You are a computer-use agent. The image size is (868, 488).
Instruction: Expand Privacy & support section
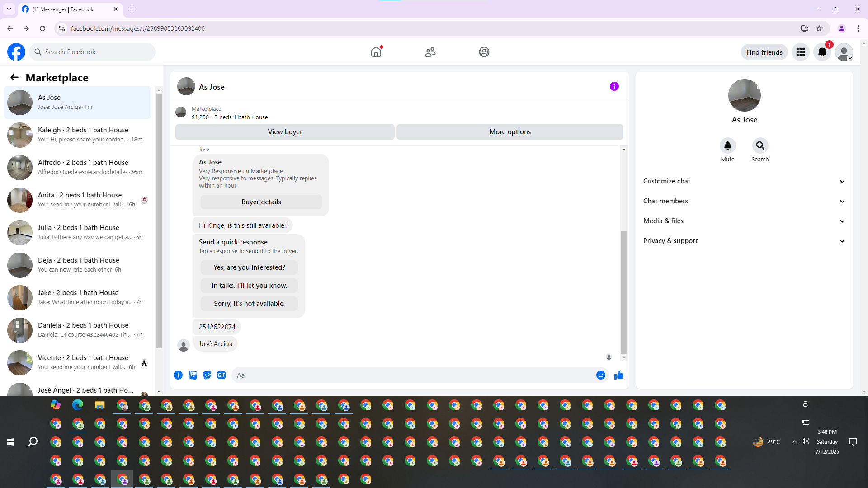point(744,241)
